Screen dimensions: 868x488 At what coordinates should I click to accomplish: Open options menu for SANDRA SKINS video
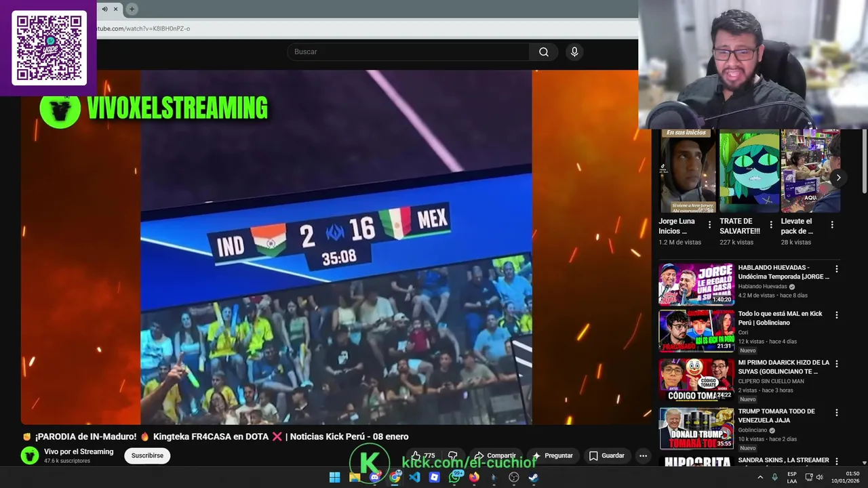pyautogui.click(x=836, y=462)
